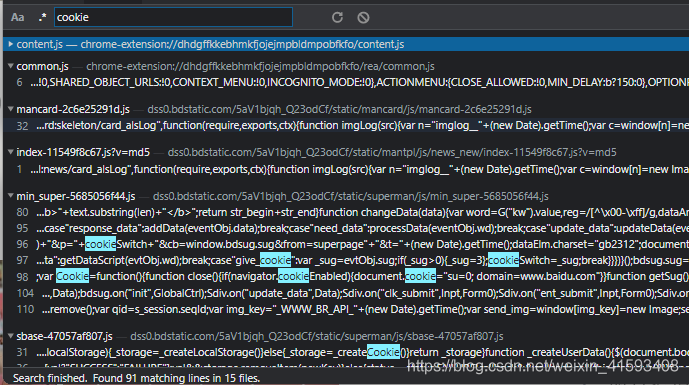The width and height of the screenshot is (689, 385).
Task: Open line 31 result with _createCookie match
Action: pos(346,352)
